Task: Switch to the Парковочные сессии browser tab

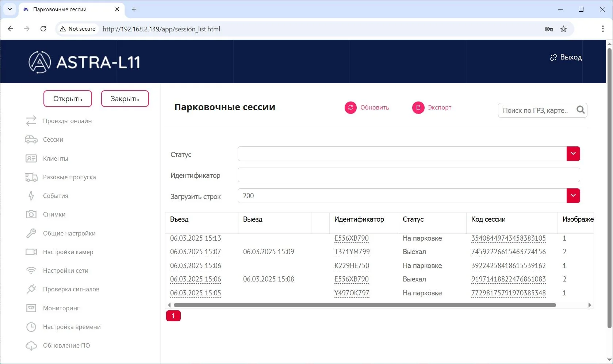Action: (x=71, y=9)
